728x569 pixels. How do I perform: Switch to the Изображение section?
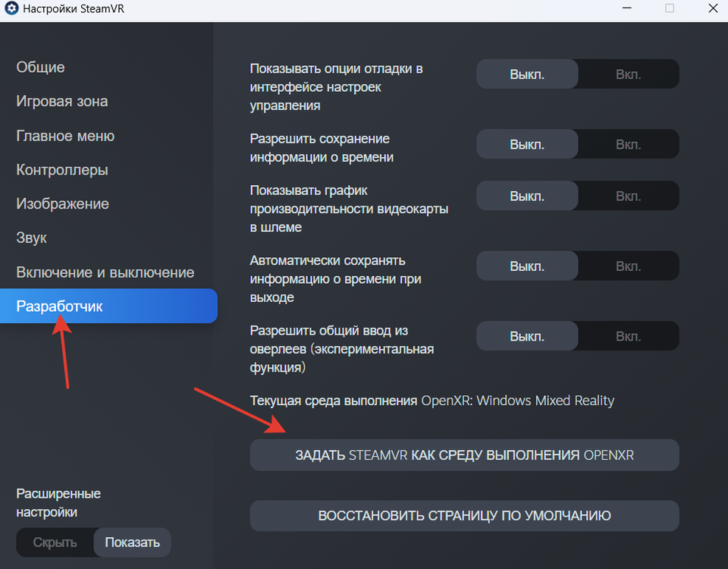pyautogui.click(x=63, y=204)
